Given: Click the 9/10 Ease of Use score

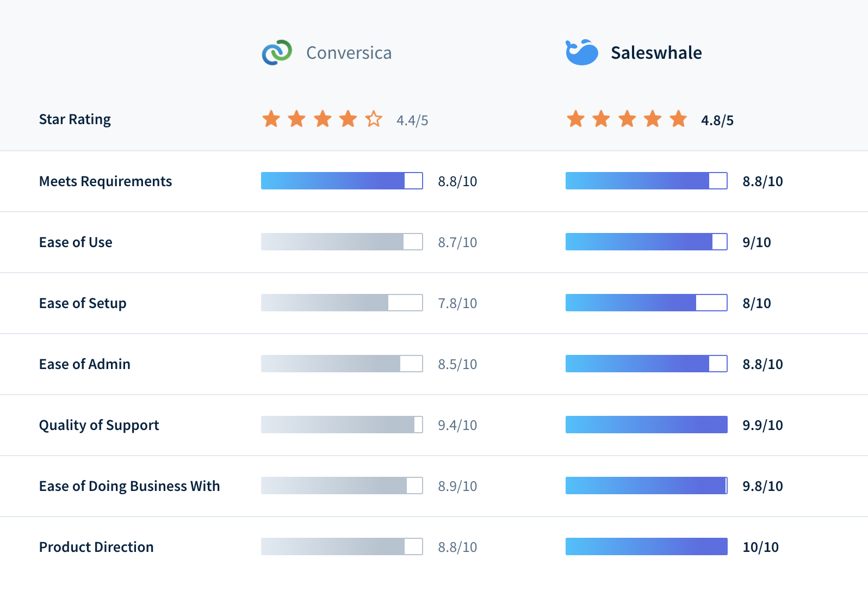Looking at the screenshot, I should coord(757,242).
